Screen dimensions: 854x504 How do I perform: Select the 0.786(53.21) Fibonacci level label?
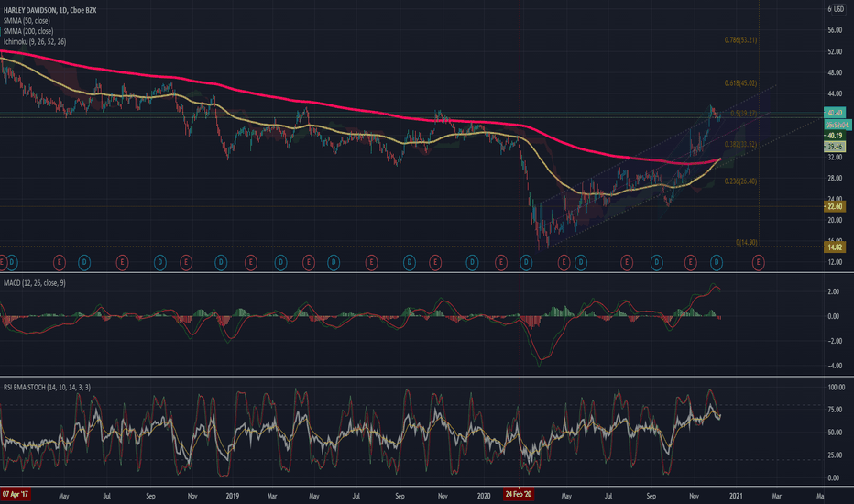(740, 39)
